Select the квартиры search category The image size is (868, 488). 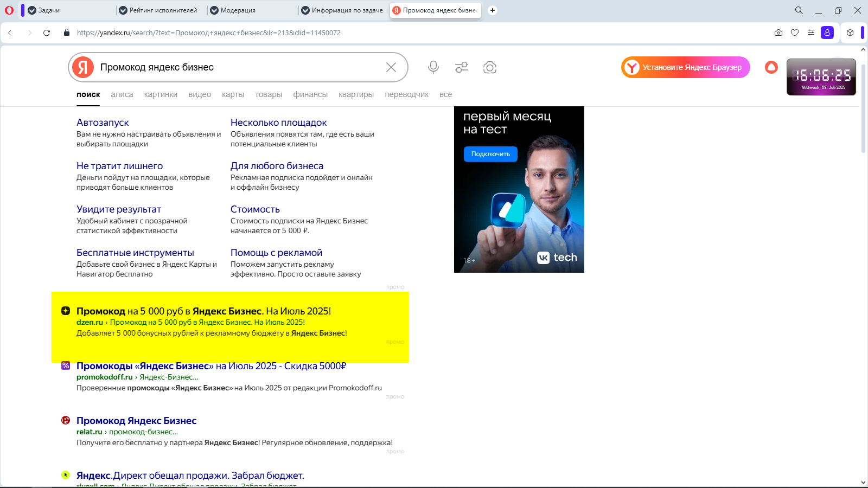pos(356,94)
